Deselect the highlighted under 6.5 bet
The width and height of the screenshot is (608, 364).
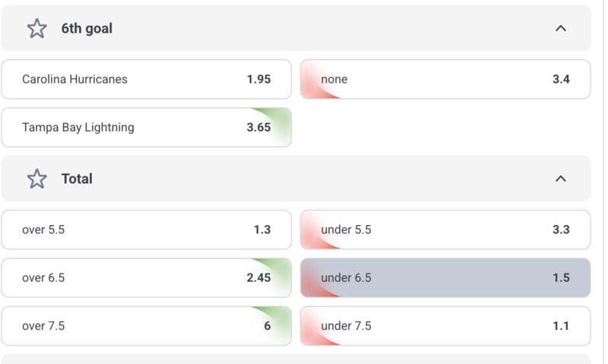click(445, 277)
